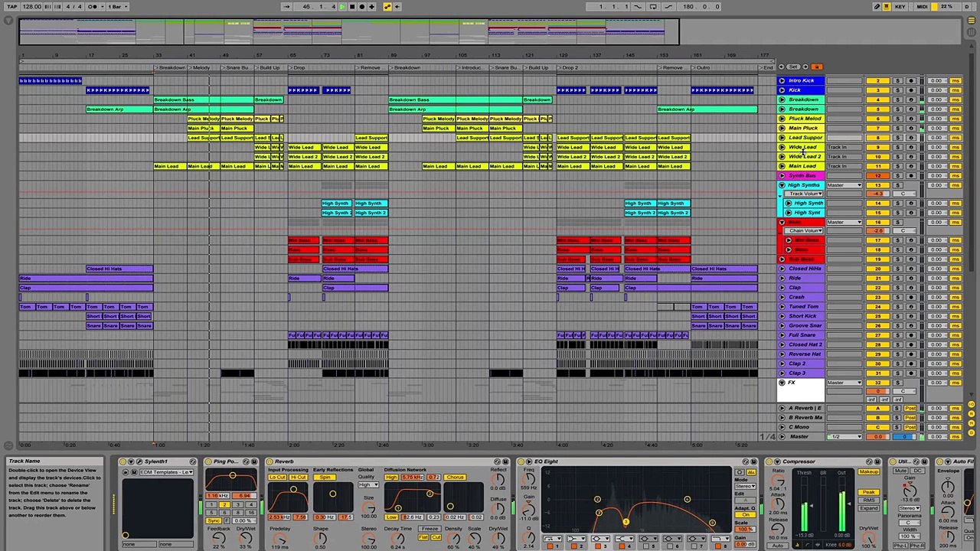The image size is (980, 551).
Task: Select the Drop 2 locator marker
Action: click(569, 67)
